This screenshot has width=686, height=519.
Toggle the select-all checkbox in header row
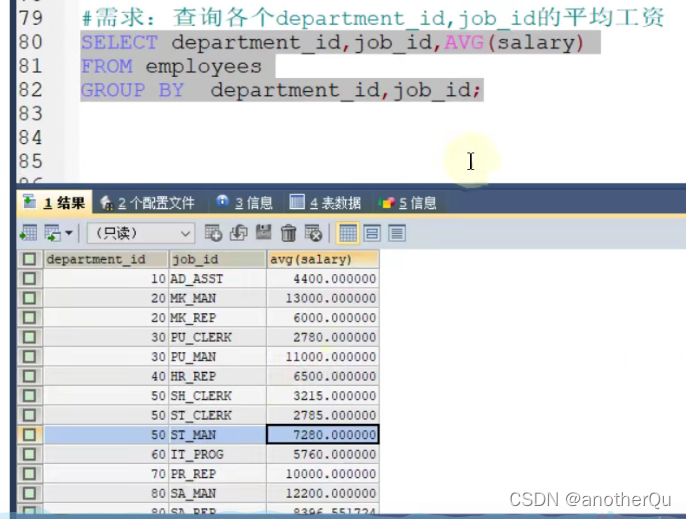coord(29,259)
